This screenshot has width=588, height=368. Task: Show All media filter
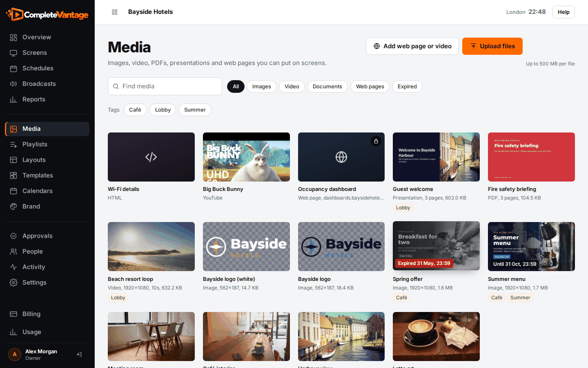236,86
